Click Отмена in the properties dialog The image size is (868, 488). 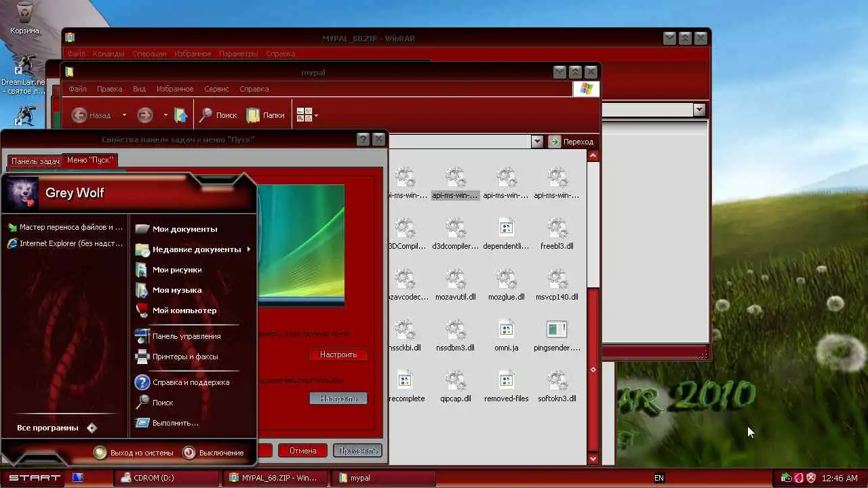point(302,451)
